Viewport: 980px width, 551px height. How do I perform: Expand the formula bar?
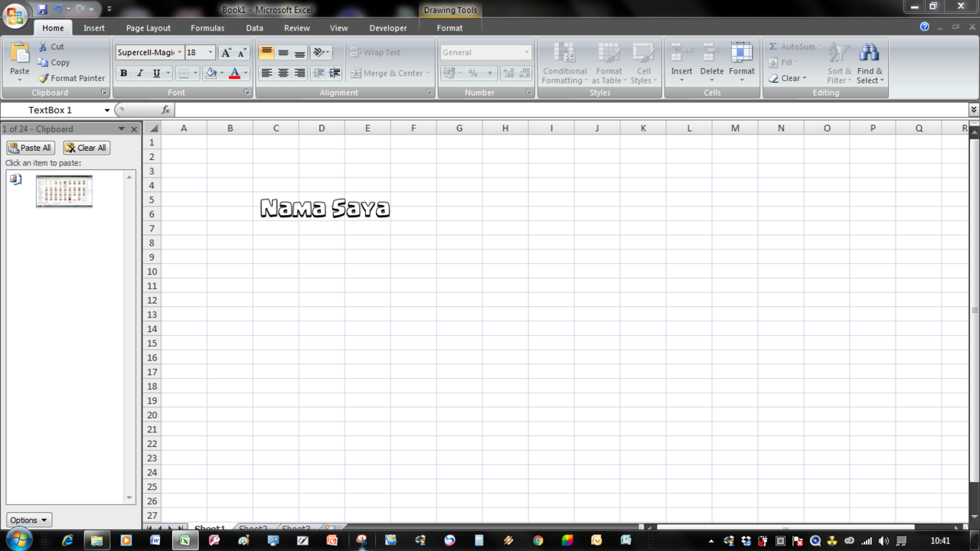point(973,110)
